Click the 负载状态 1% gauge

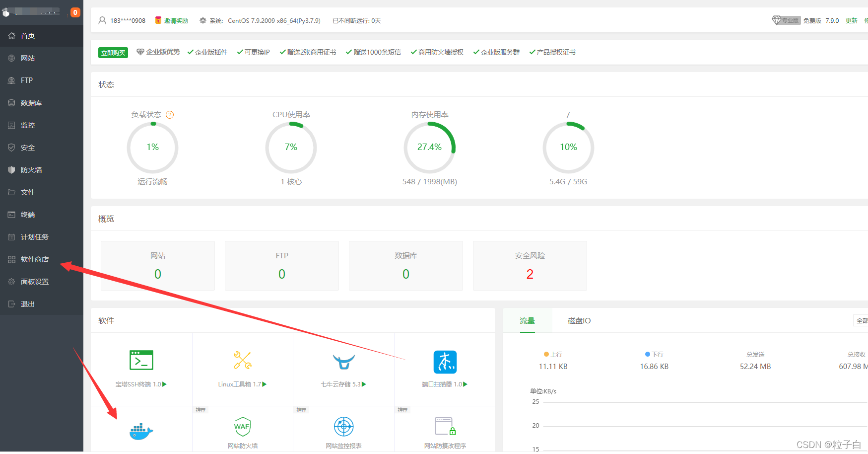coord(152,148)
